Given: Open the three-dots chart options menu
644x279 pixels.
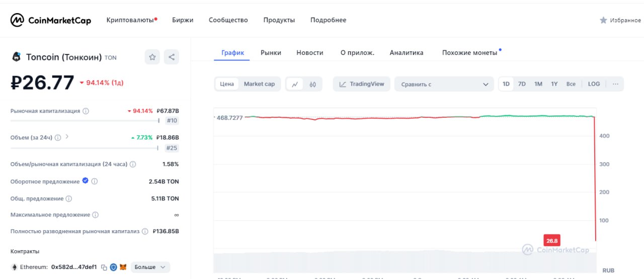Looking at the screenshot, I should pyautogui.click(x=615, y=84).
